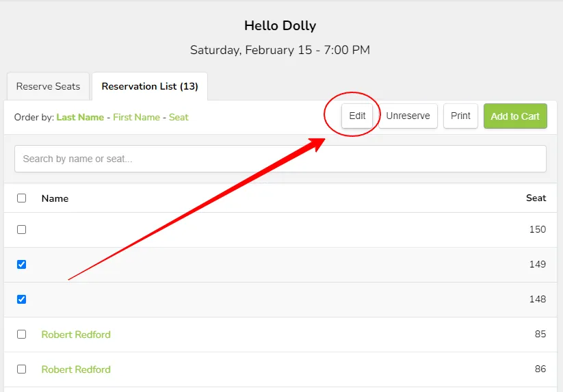This screenshot has width=563, height=392.
Task: Check the box for Robert Redford seat 86
Action: (21, 369)
